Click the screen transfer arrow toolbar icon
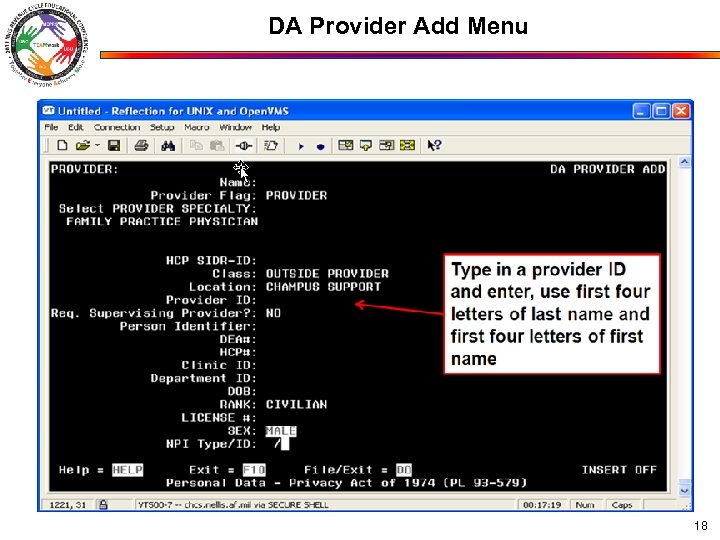The height and width of the screenshot is (540, 720). pos(387,146)
